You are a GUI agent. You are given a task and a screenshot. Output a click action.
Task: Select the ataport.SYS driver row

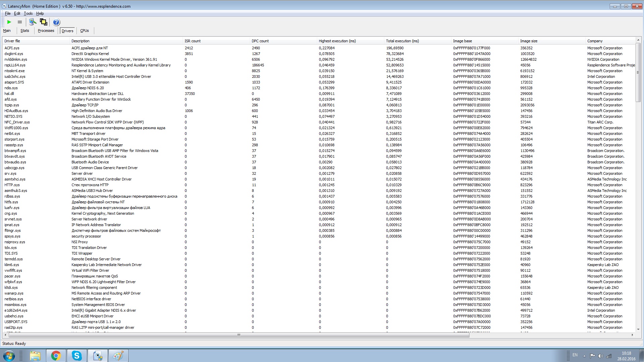point(319,82)
